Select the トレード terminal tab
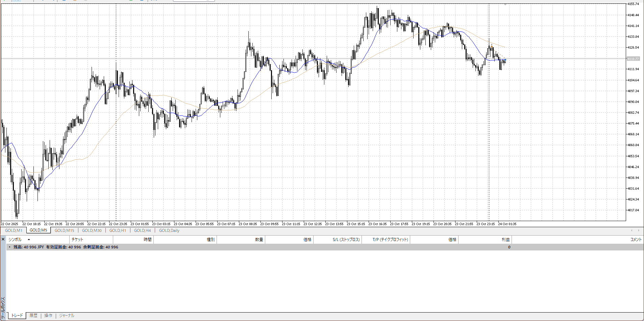 17,316
